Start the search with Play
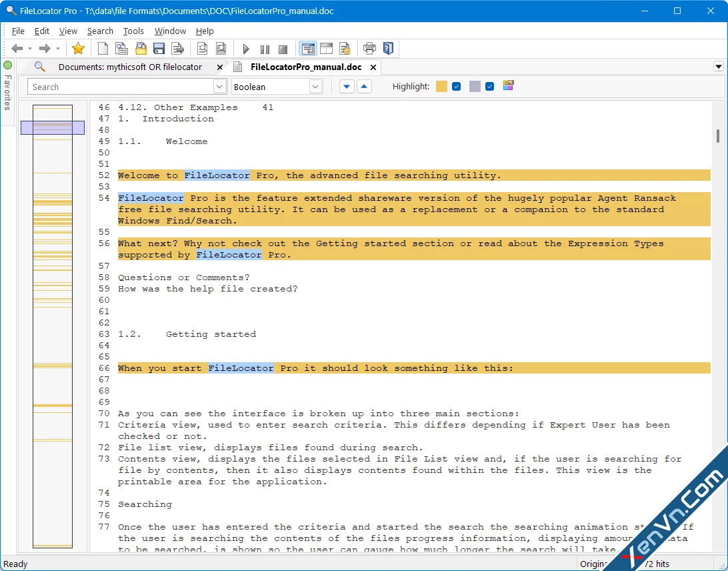Image resolution: width=728 pixels, height=571 pixels. click(245, 49)
